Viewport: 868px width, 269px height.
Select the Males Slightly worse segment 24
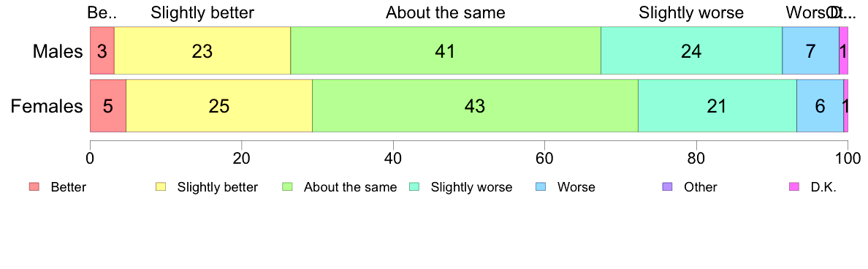[691, 50]
